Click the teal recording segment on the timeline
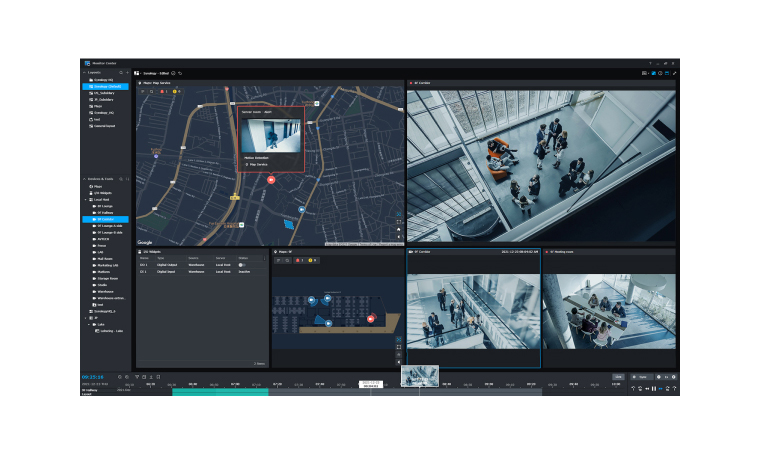This screenshot has height=454, width=760. [220, 392]
